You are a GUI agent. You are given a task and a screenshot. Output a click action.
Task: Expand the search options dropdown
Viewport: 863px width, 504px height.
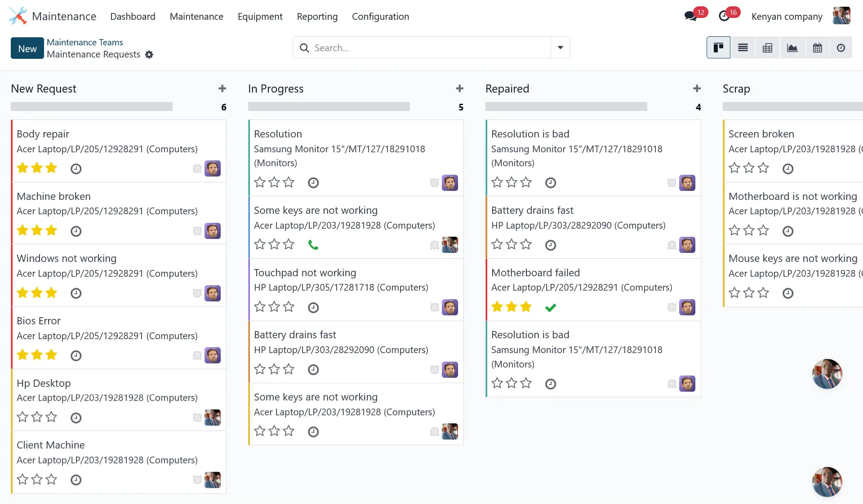click(560, 48)
